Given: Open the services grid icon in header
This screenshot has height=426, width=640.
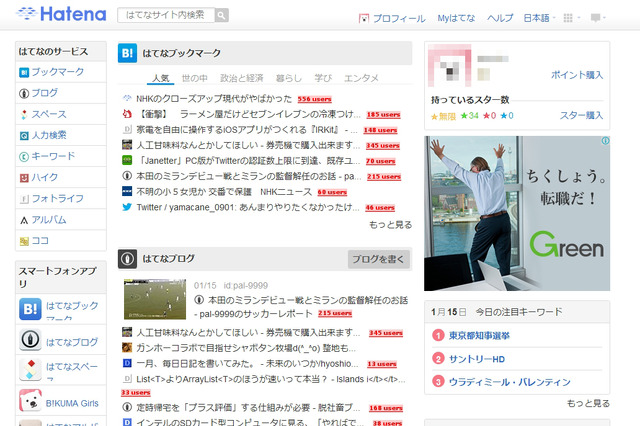Looking at the screenshot, I should (x=568, y=18).
